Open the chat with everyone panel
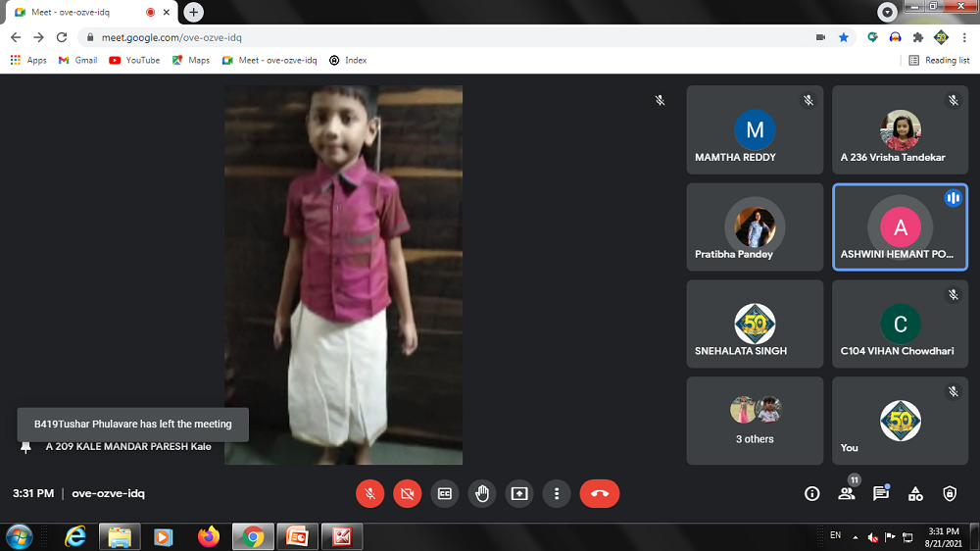Screen dimensions: 980x551 (x=880, y=493)
